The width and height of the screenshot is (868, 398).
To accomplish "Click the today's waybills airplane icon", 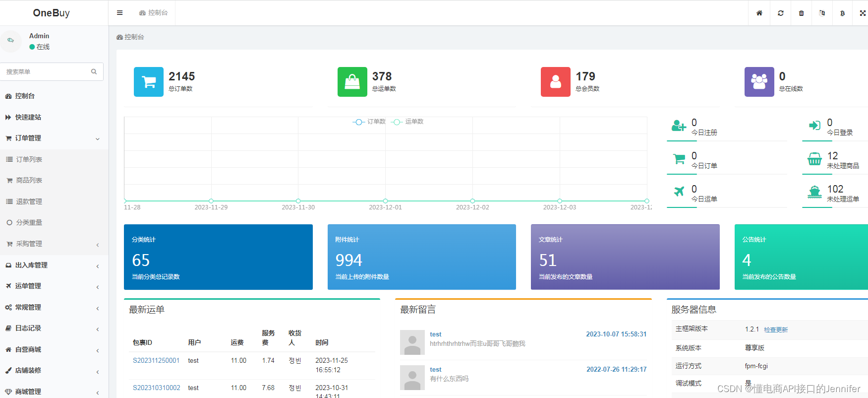I will coord(679,191).
